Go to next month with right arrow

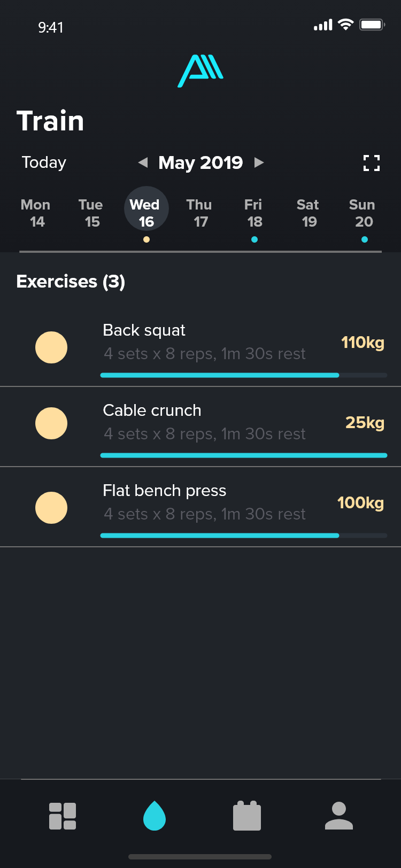click(259, 162)
